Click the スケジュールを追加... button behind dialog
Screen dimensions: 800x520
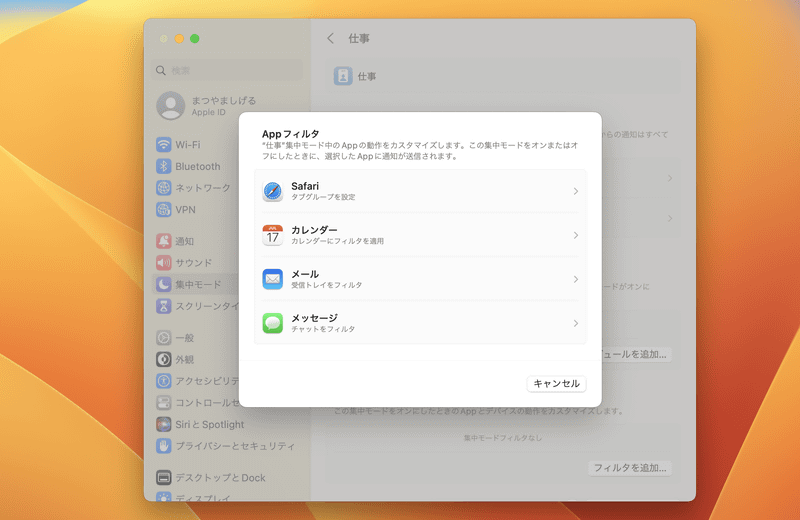(x=636, y=355)
